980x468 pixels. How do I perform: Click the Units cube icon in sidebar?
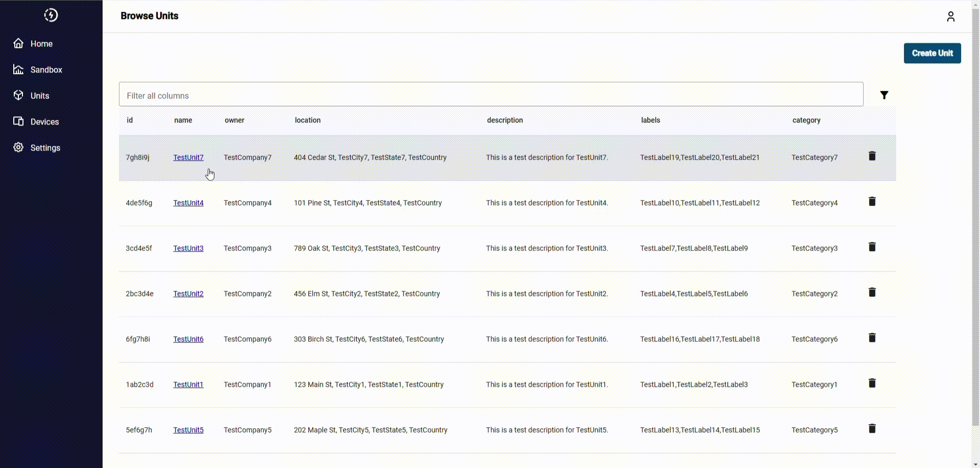click(18, 95)
